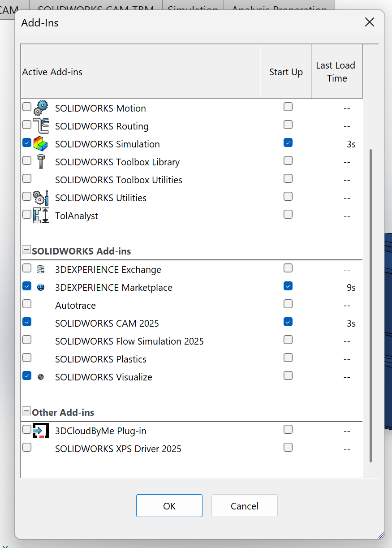Enable the SOLIDWORKS Routing add-in checkbox
Viewport: 392px width, 548px height.
click(x=27, y=125)
